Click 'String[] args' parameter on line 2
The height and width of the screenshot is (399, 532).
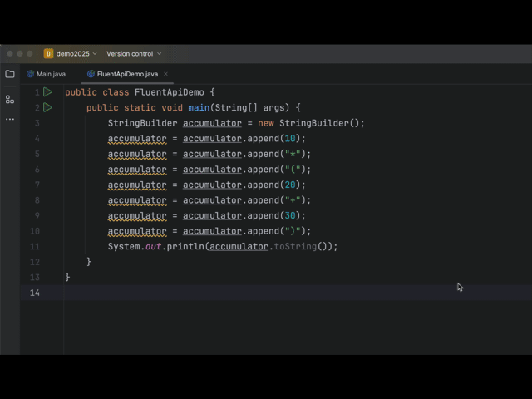(252, 107)
